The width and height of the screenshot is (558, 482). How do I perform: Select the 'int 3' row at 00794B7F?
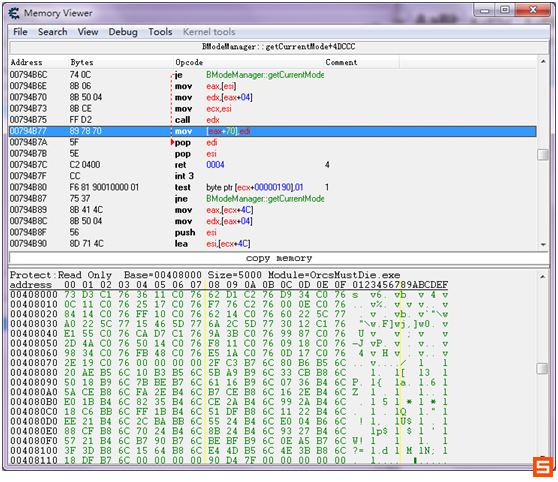pyautogui.click(x=273, y=176)
